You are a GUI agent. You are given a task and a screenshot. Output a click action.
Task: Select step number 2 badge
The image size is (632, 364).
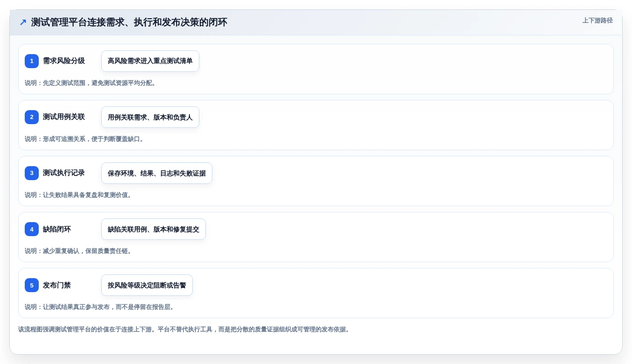pyautogui.click(x=32, y=117)
